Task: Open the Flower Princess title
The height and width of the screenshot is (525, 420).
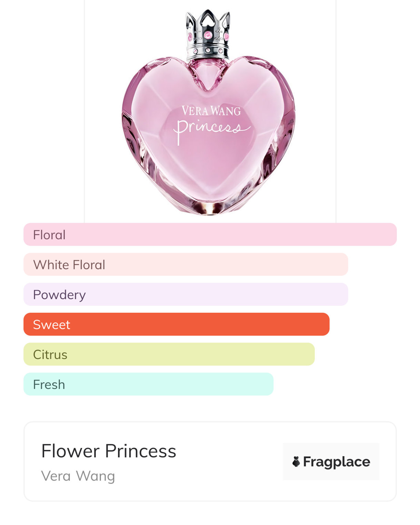Action: (109, 451)
